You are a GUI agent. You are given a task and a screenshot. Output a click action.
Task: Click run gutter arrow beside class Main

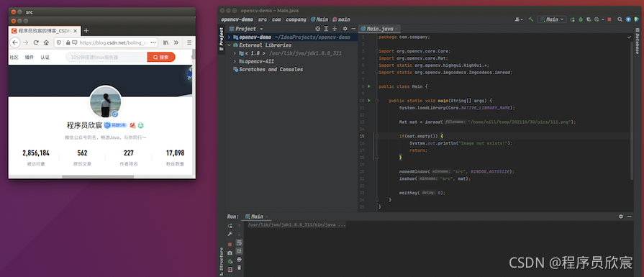[x=369, y=86]
